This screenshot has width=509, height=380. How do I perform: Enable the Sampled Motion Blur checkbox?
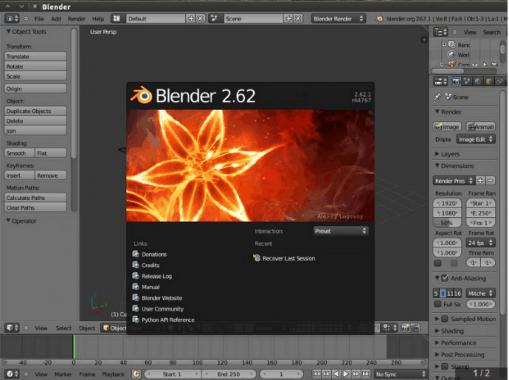click(445, 319)
